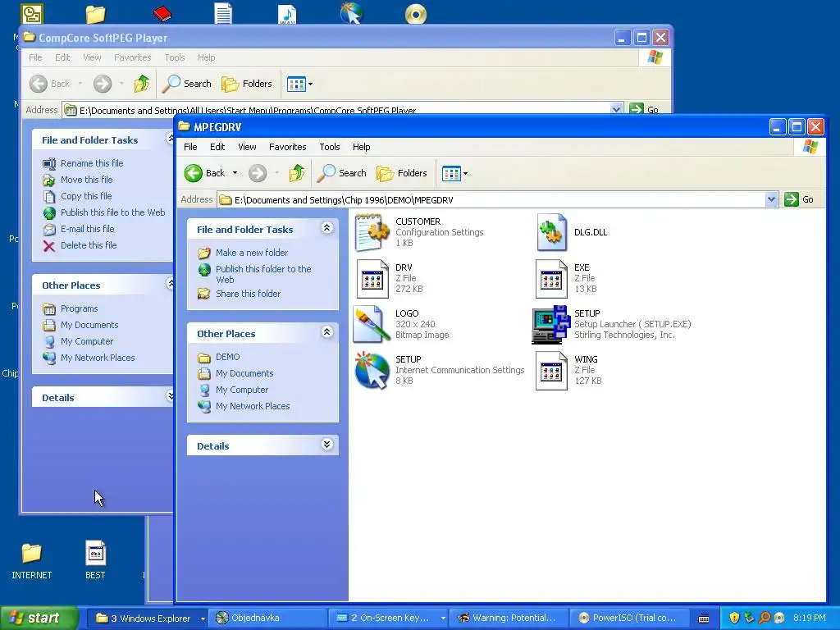840x630 pixels.
Task: Open My Network Places in MPEGDRV sidebar
Action: coord(253,406)
